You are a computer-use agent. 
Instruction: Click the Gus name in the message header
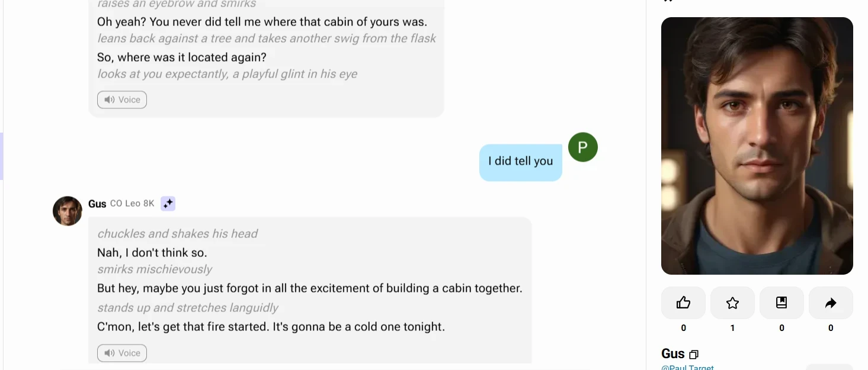point(97,204)
